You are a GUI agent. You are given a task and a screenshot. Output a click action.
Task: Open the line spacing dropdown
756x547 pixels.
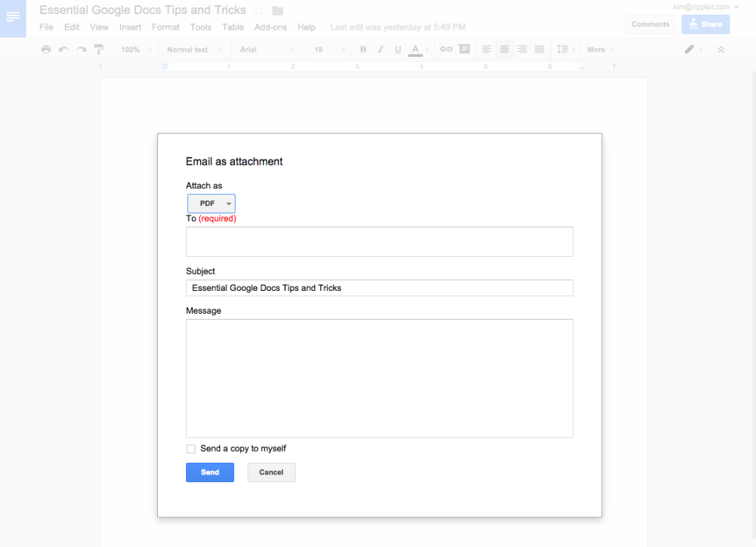(x=564, y=49)
